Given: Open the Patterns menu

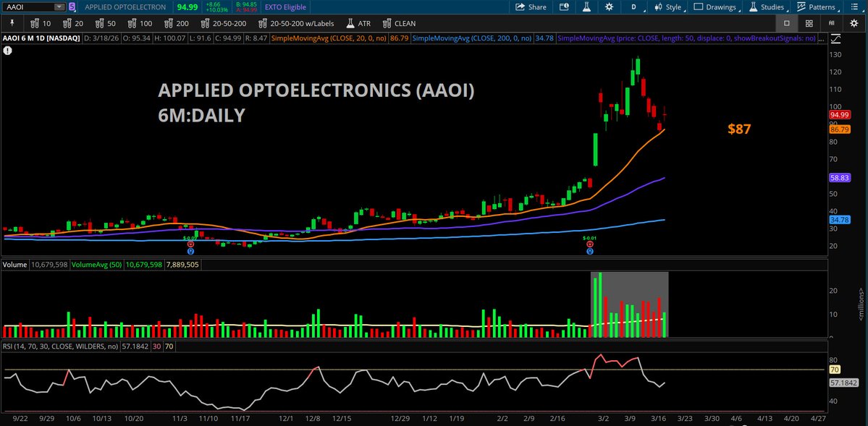Looking at the screenshot, I should coord(817,7).
